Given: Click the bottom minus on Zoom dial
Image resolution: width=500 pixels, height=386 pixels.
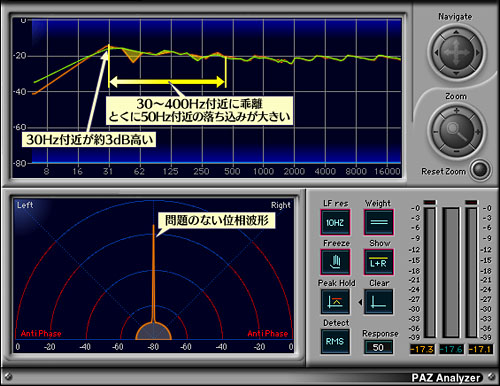Looking at the screenshot, I should click(x=456, y=152).
